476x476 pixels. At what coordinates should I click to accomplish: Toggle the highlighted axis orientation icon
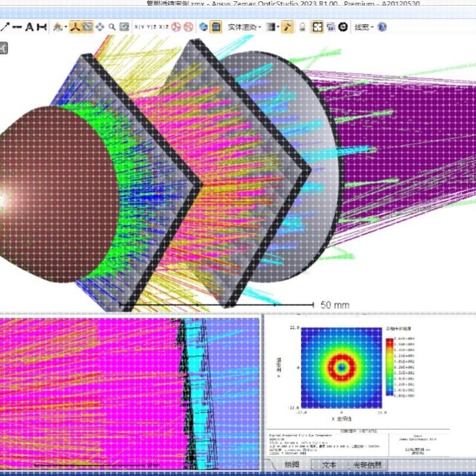coord(75,27)
